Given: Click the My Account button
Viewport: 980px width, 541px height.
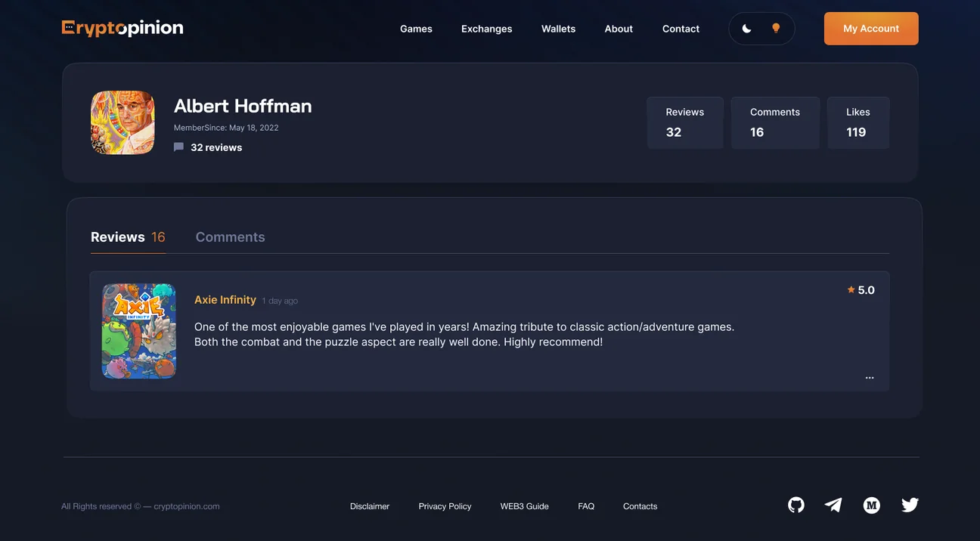Looking at the screenshot, I should (x=871, y=29).
